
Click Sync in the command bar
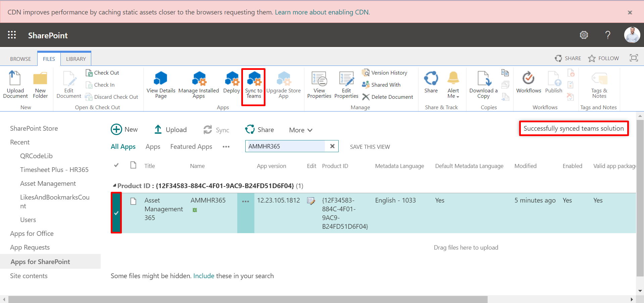click(216, 130)
